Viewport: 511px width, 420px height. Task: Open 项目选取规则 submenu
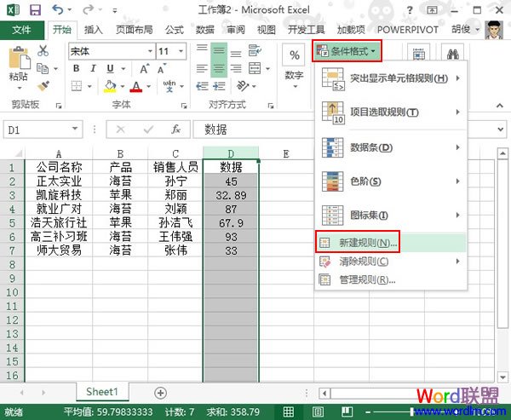coord(391,112)
